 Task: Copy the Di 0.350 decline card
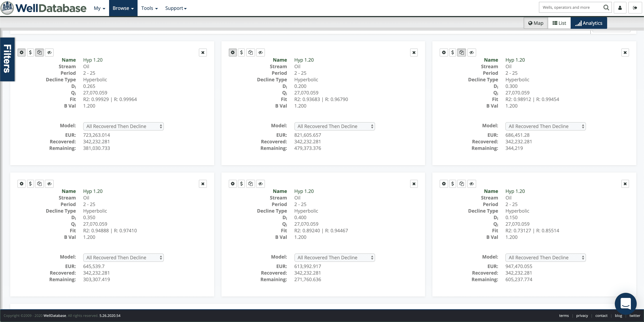pos(39,184)
